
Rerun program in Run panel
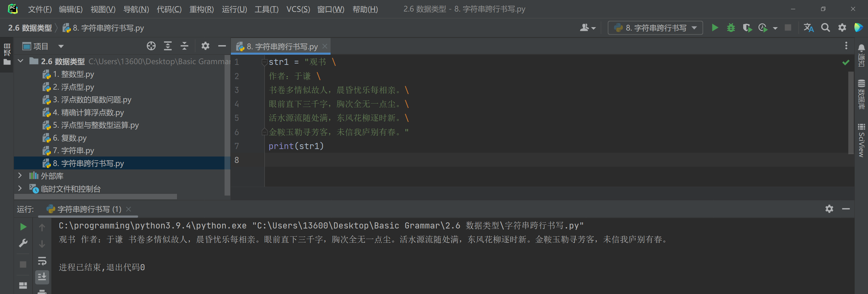pyautogui.click(x=23, y=227)
